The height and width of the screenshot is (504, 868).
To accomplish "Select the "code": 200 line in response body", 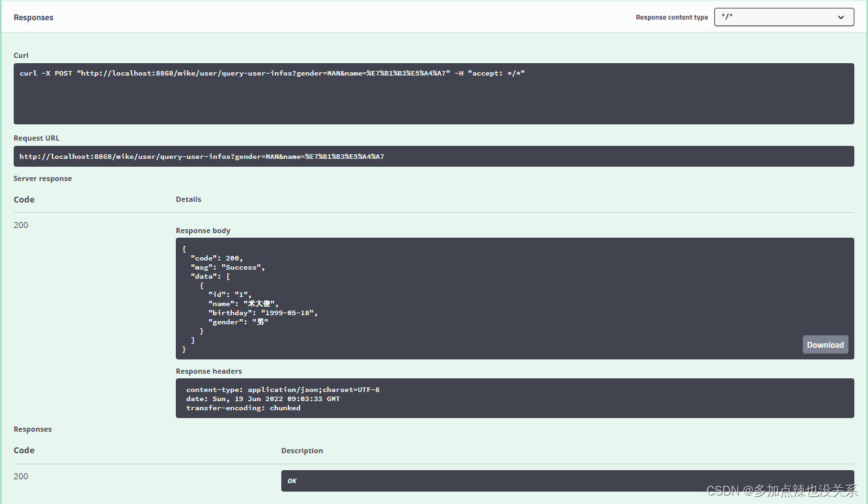I will coord(217,259).
